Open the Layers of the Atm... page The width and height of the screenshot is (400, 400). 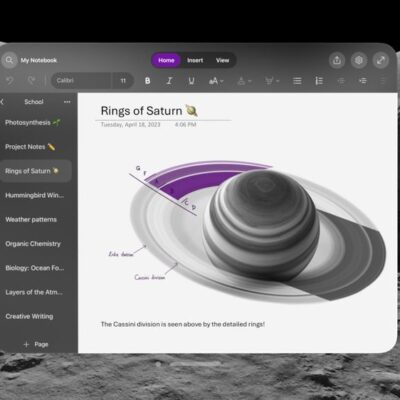[36, 292]
